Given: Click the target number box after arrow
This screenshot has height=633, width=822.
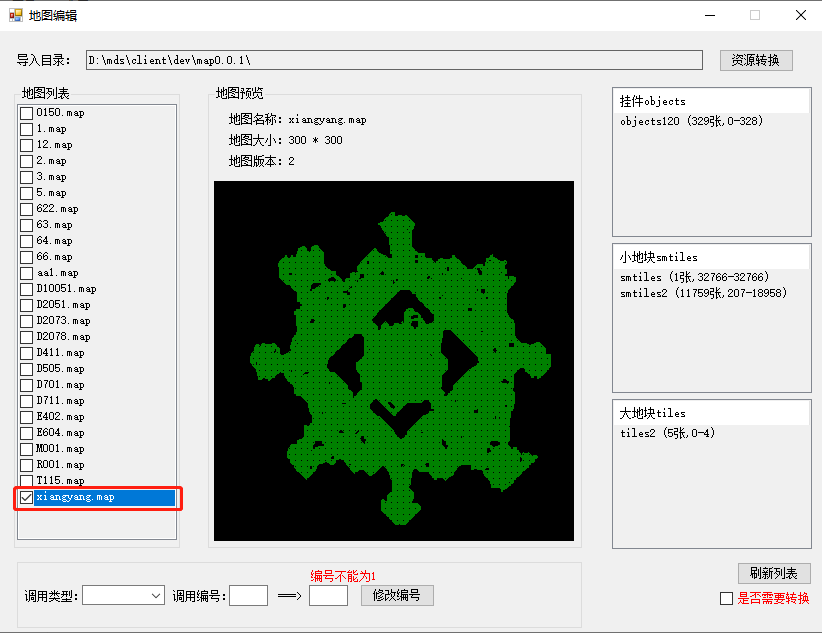Looking at the screenshot, I should (328, 596).
